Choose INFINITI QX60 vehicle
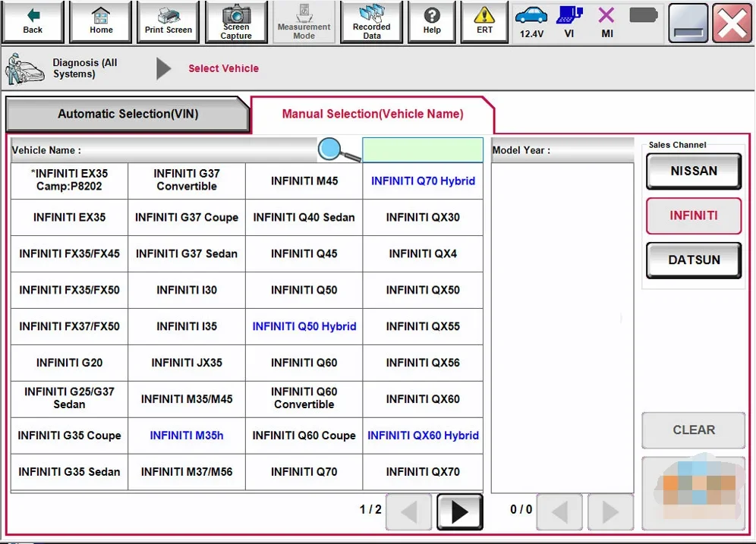 pyautogui.click(x=423, y=399)
